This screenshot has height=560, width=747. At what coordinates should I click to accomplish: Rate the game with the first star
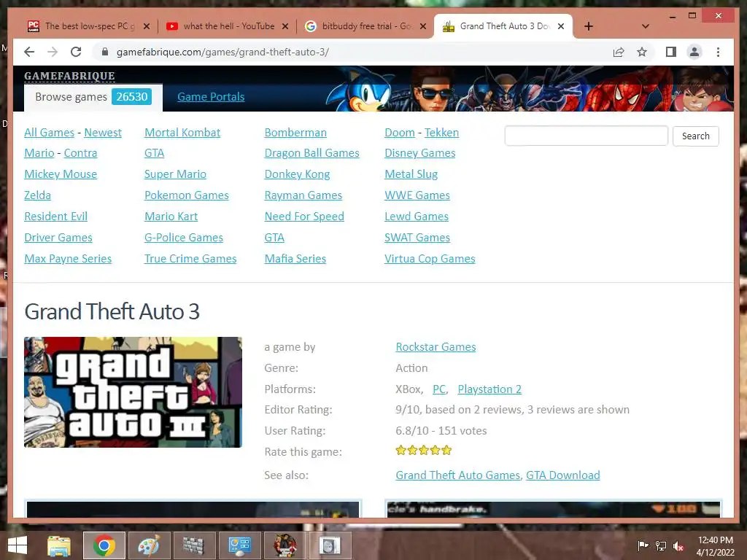click(401, 450)
